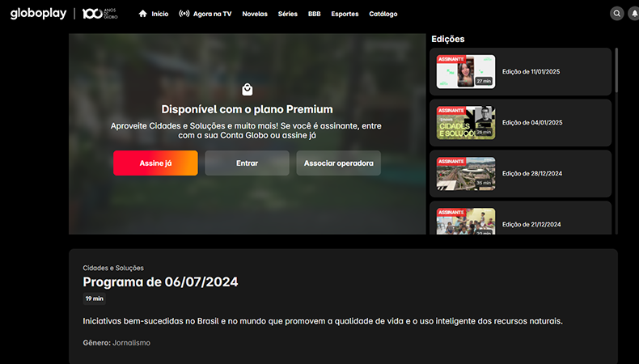
Task: Click the Disponível com o plano Premium heading
Action: click(247, 109)
